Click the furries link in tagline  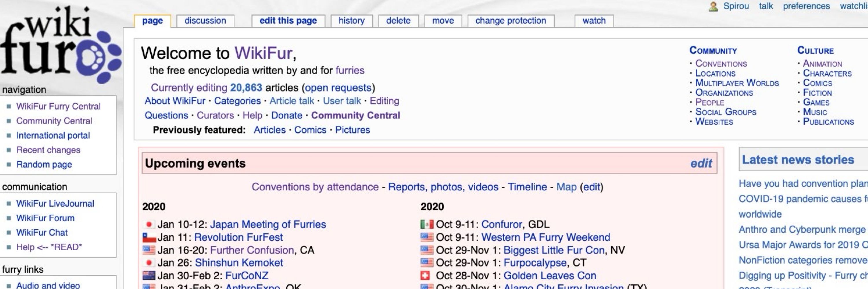pos(350,70)
